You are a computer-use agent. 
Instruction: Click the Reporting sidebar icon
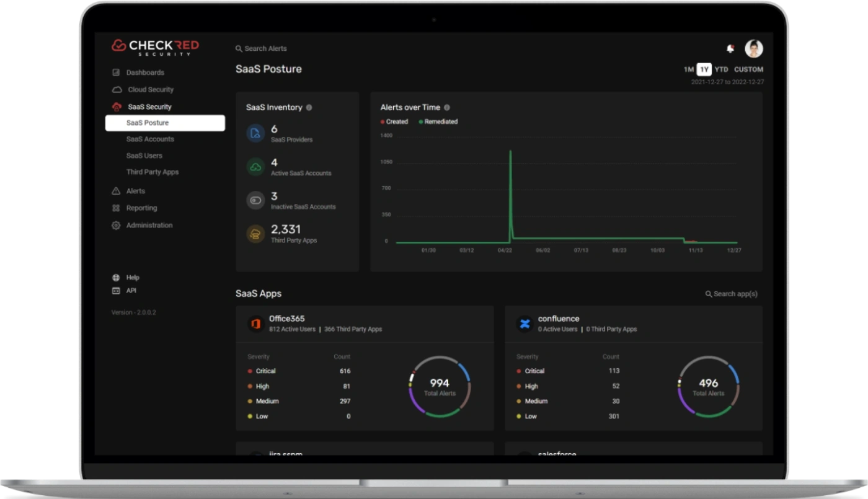pos(116,208)
